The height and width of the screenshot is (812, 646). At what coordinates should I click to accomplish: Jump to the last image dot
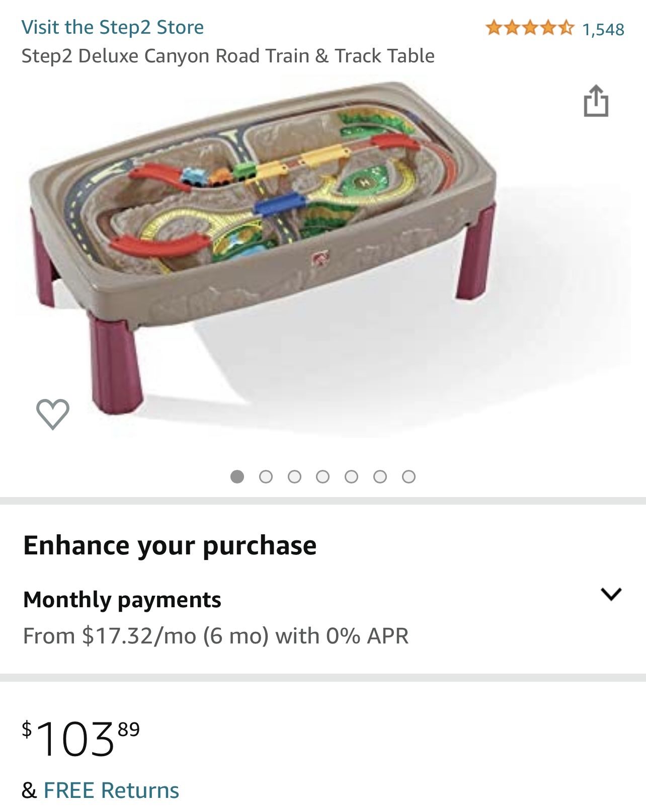(409, 476)
